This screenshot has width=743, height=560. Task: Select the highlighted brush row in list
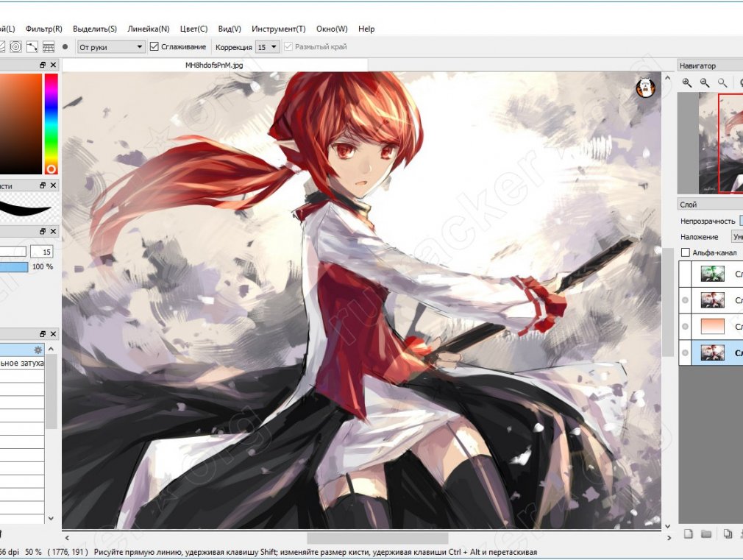22,350
